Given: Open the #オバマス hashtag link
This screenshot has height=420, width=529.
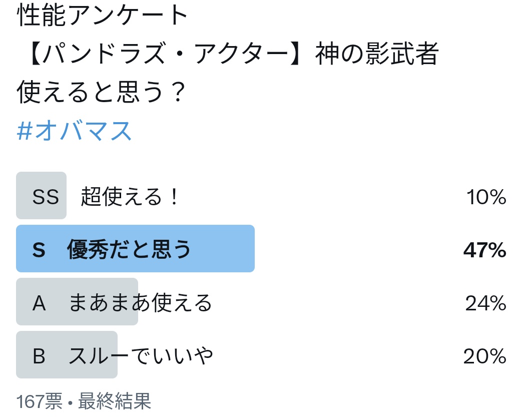Looking at the screenshot, I should (74, 131).
